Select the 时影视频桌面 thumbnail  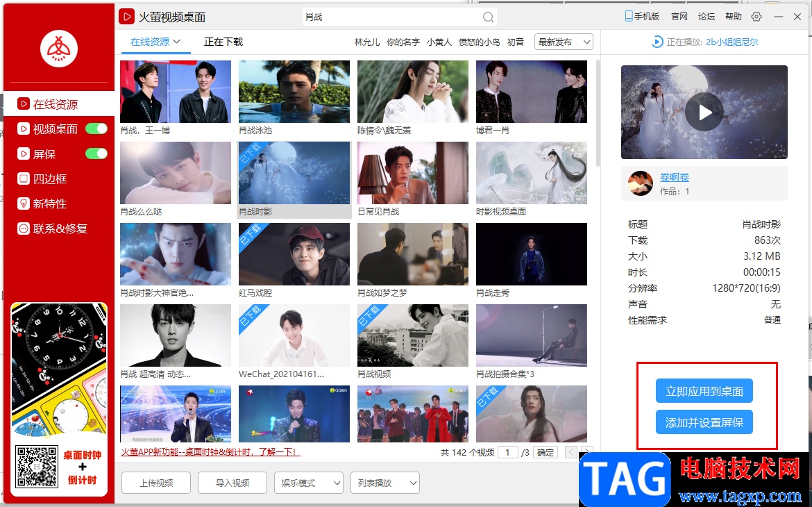[x=532, y=173]
